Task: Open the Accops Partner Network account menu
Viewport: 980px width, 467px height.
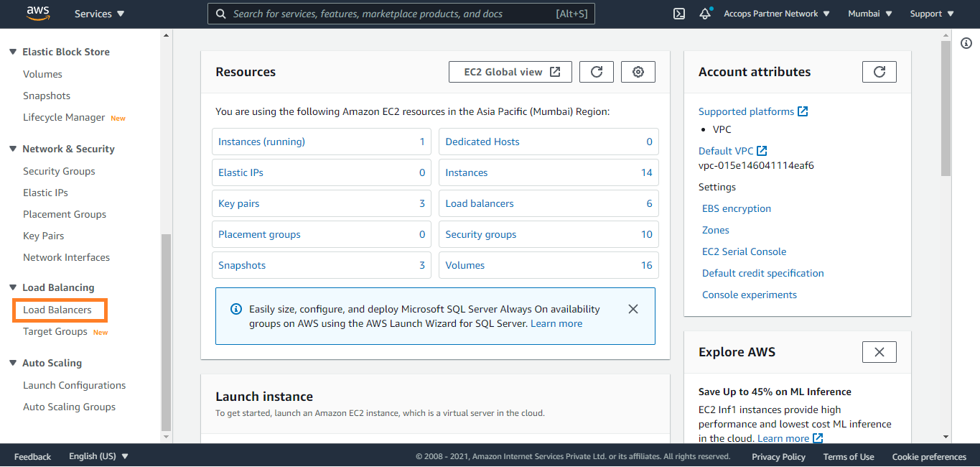Action: 777,14
